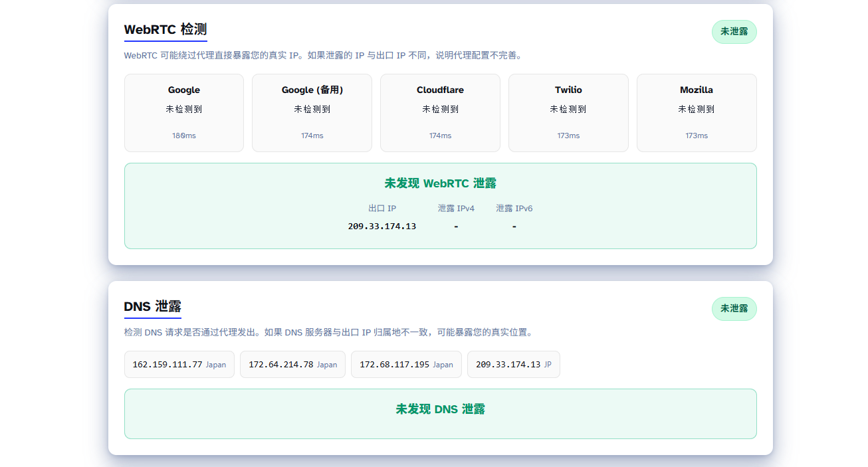Click the 173ms latency under Mozilla
Image resolution: width=868 pixels, height=467 pixels.
[x=697, y=136]
